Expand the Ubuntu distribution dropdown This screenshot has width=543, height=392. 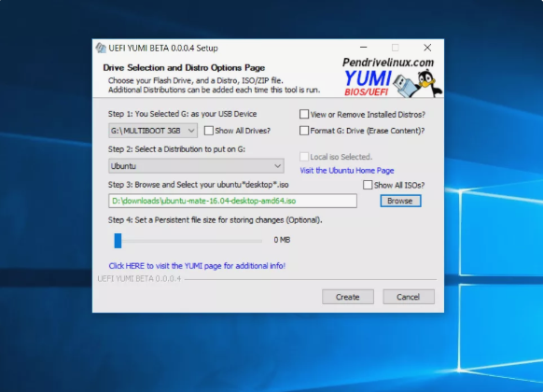(196, 166)
